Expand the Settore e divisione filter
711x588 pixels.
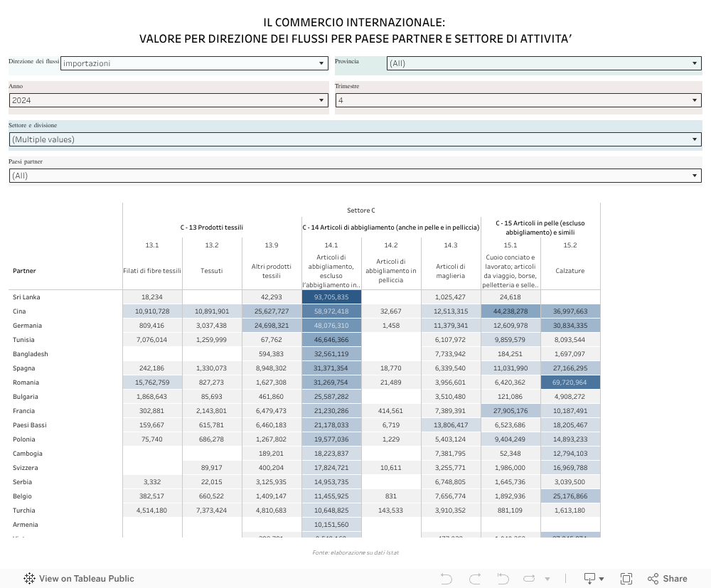[355, 139]
